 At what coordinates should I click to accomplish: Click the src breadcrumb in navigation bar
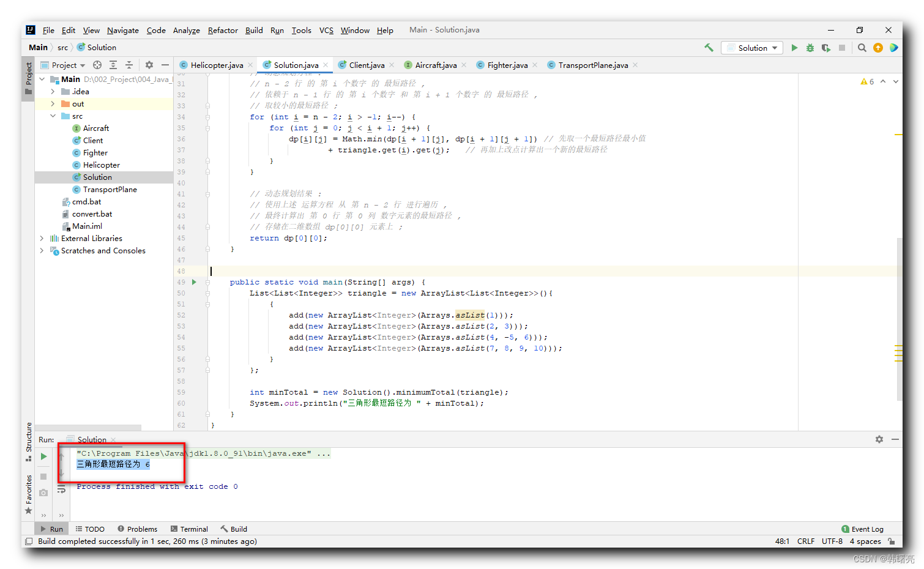coord(63,48)
